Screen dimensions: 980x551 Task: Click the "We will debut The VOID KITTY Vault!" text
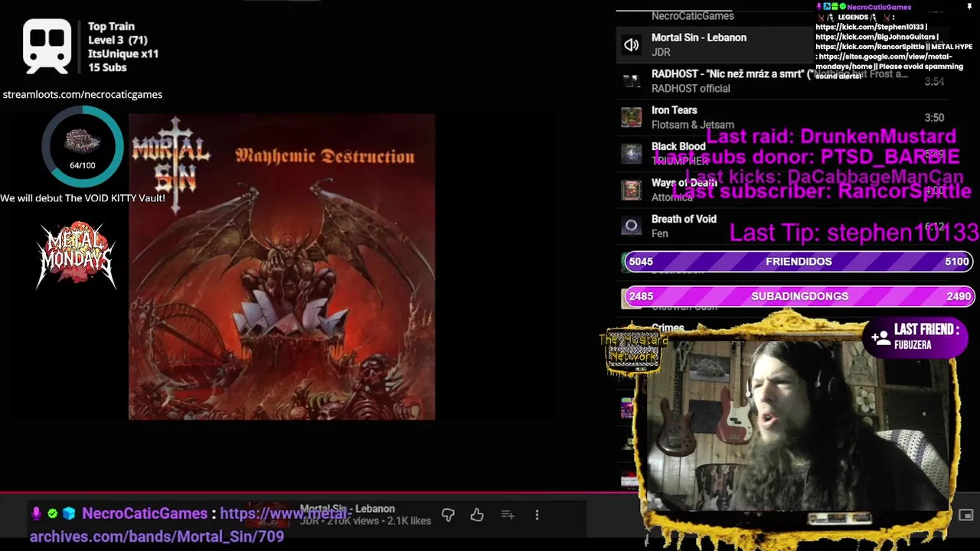(x=82, y=198)
